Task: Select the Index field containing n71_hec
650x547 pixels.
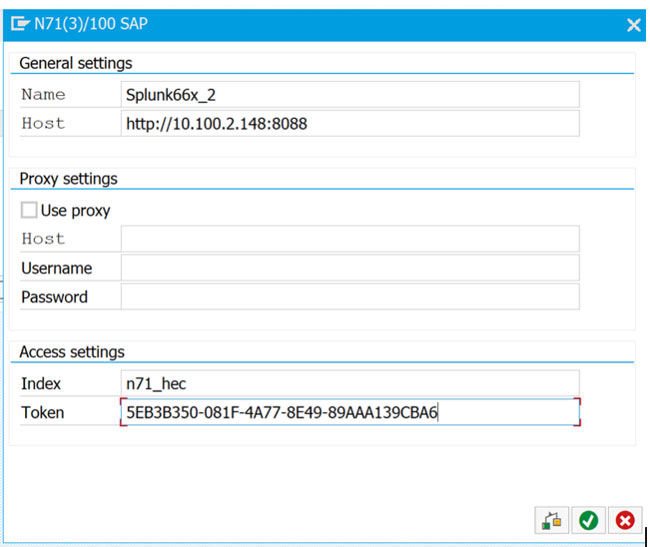Action: tap(350, 383)
